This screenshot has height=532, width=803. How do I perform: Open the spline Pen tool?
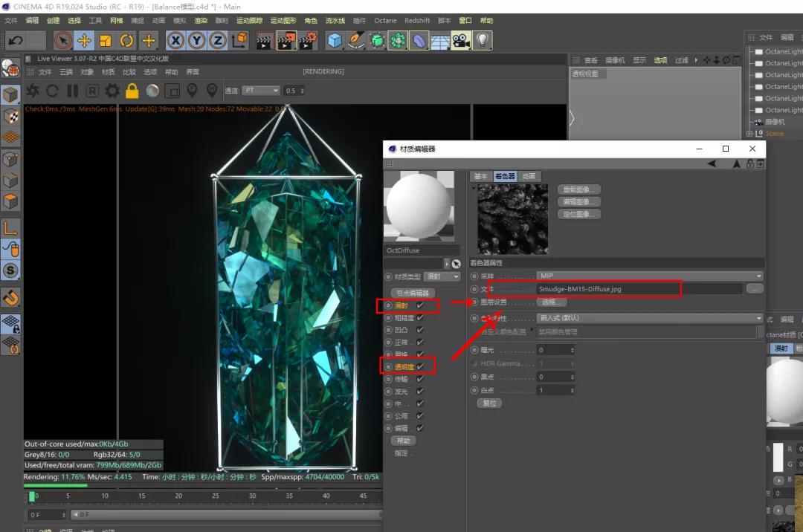[356, 40]
